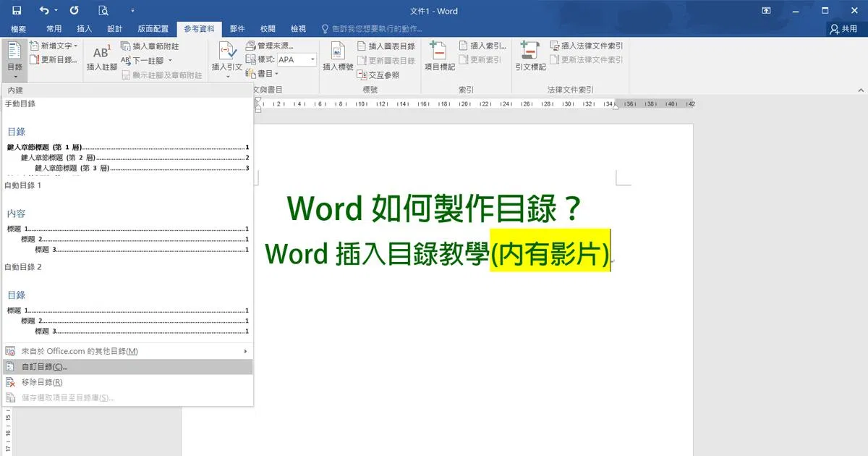Choose 自訂目錄(C)... menu item
This screenshot has height=456, width=868.
(127, 367)
